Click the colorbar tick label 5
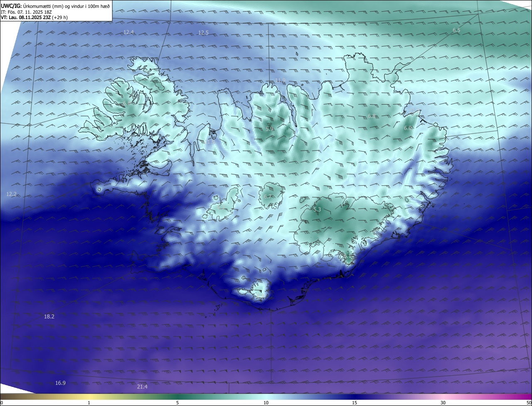 pos(177,403)
